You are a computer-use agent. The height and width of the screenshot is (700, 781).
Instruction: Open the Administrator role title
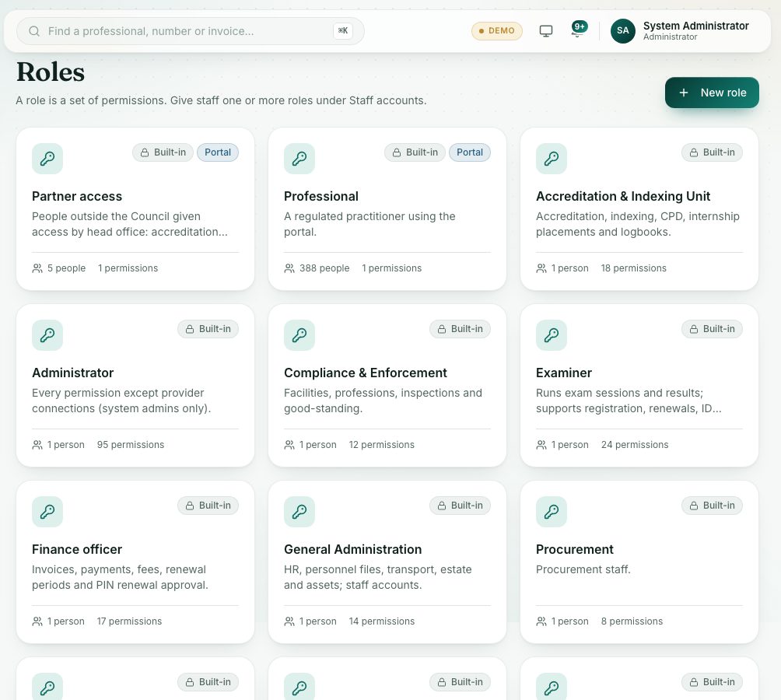click(x=72, y=373)
